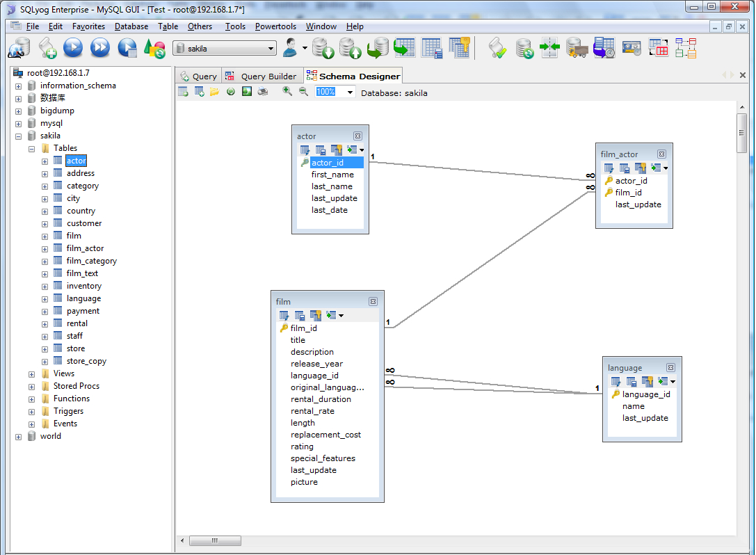The height and width of the screenshot is (555, 756).
Task: Open the Powertools menu
Action: [x=275, y=26]
